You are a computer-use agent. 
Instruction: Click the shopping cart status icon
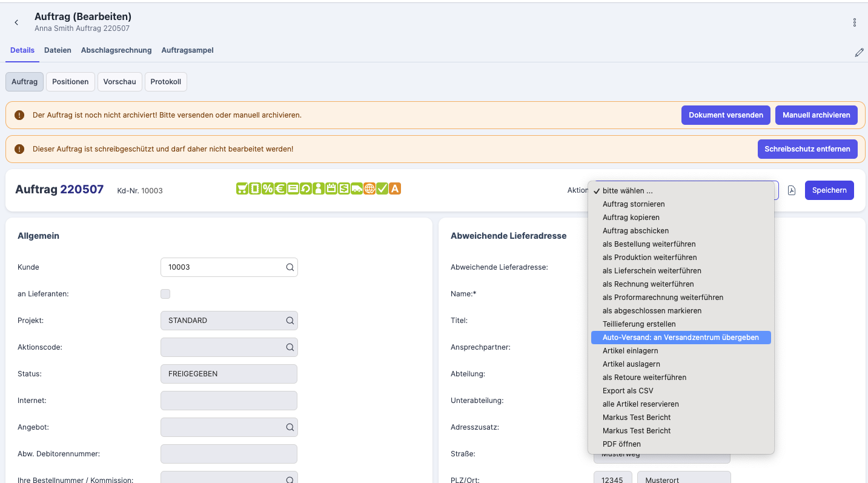point(242,188)
